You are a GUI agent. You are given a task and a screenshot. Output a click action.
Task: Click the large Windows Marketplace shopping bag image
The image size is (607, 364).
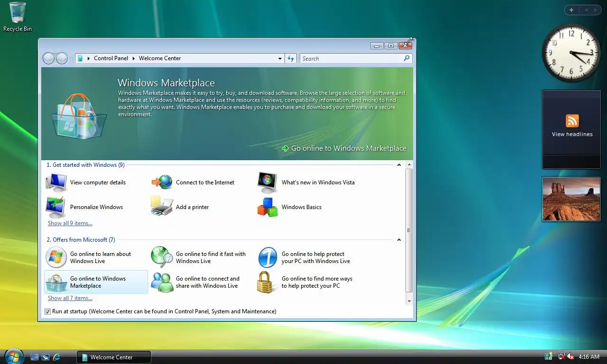(x=79, y=116)
